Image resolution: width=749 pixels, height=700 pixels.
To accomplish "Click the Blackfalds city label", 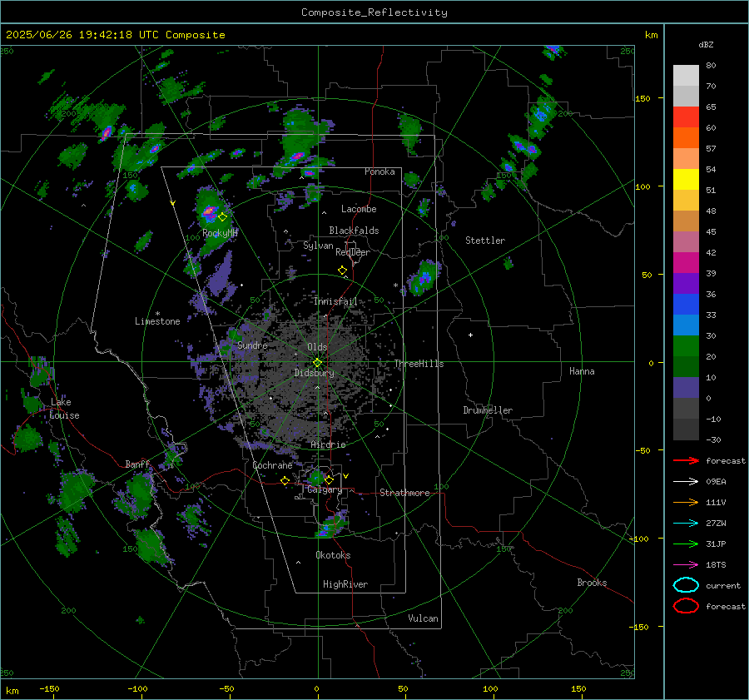I will pyautogui.click(x=354, y=231).
